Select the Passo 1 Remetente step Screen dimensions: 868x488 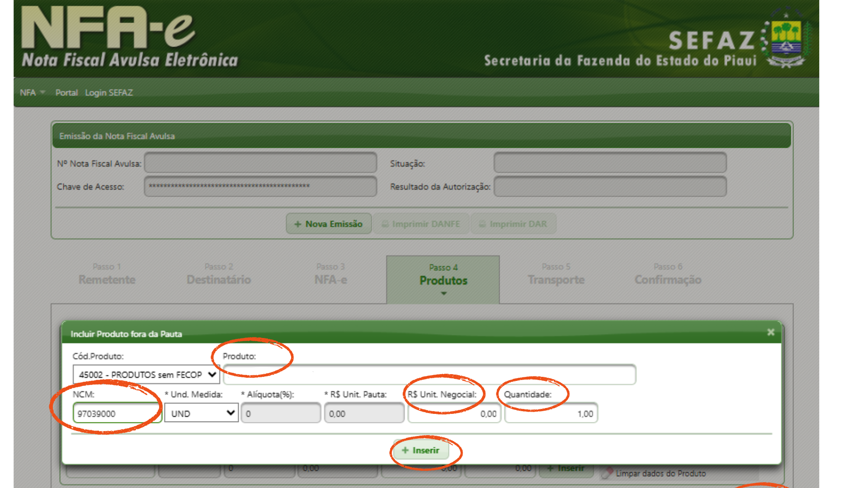(107, 275)
